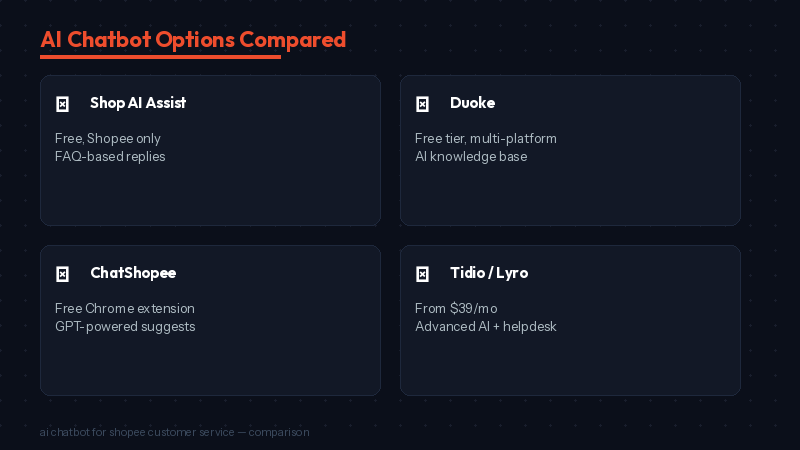The image size is (800, 450).
Task: Select the footer caption about Shopee customer service
Action: tap(175, 432)
